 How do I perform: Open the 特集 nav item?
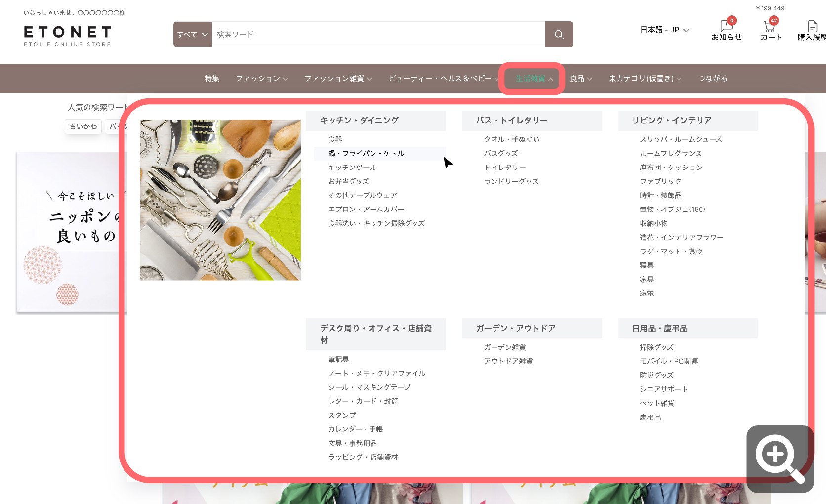(x=212, y=78)
